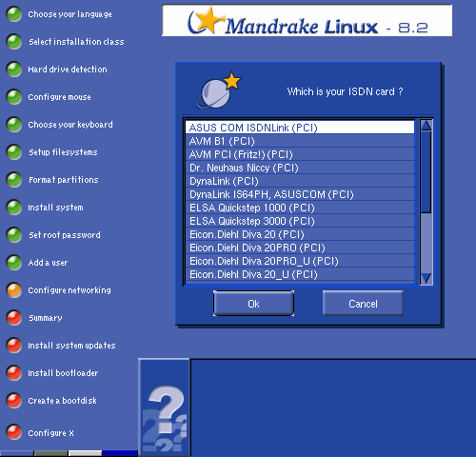Open the Install system updates step
476x457 pixels.
[71, 346]
